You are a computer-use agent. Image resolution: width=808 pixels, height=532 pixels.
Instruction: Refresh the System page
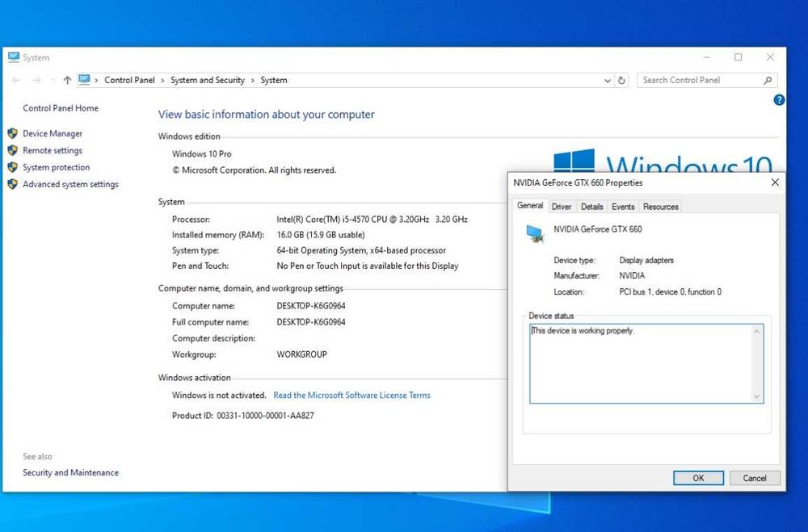[621, 81]
